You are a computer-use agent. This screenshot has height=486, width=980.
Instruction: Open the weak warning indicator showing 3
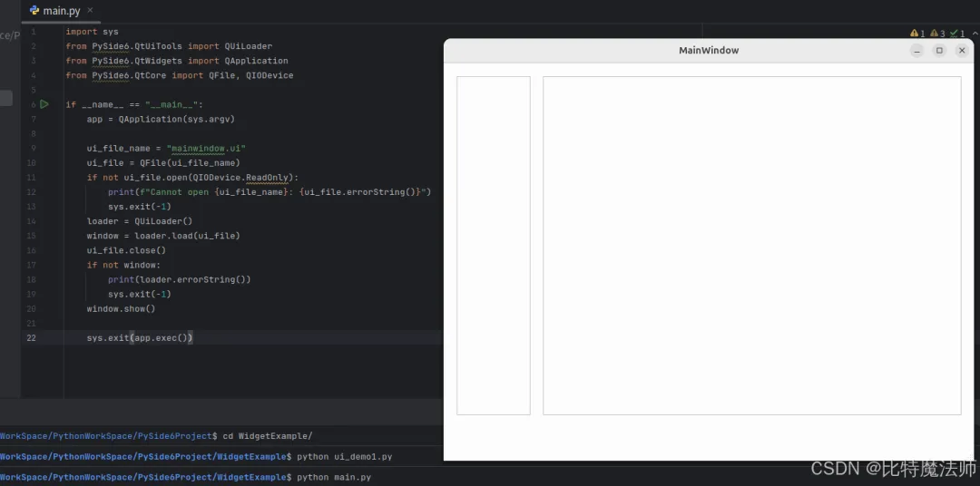pyautogui.click(x=936, y=34)
